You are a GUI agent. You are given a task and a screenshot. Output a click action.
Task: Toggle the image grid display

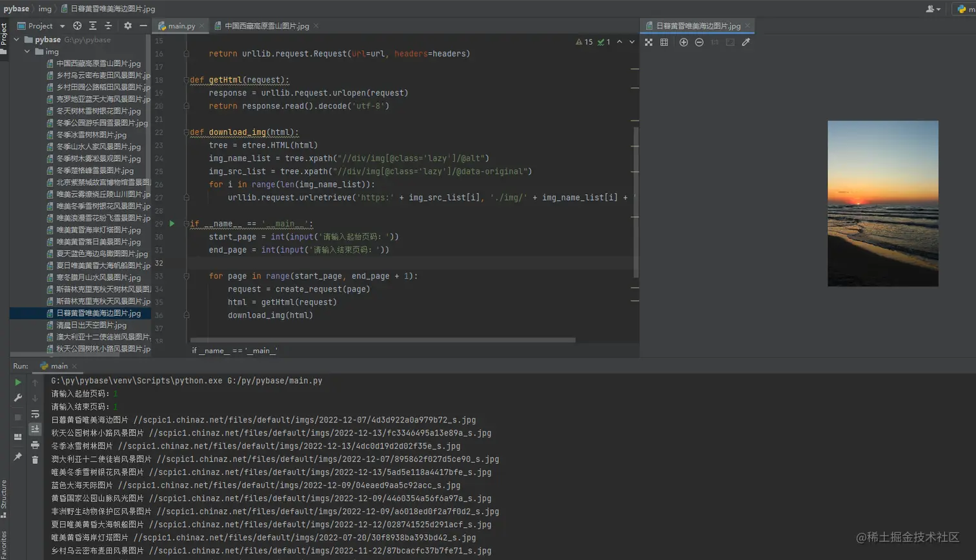click(664, 42)
